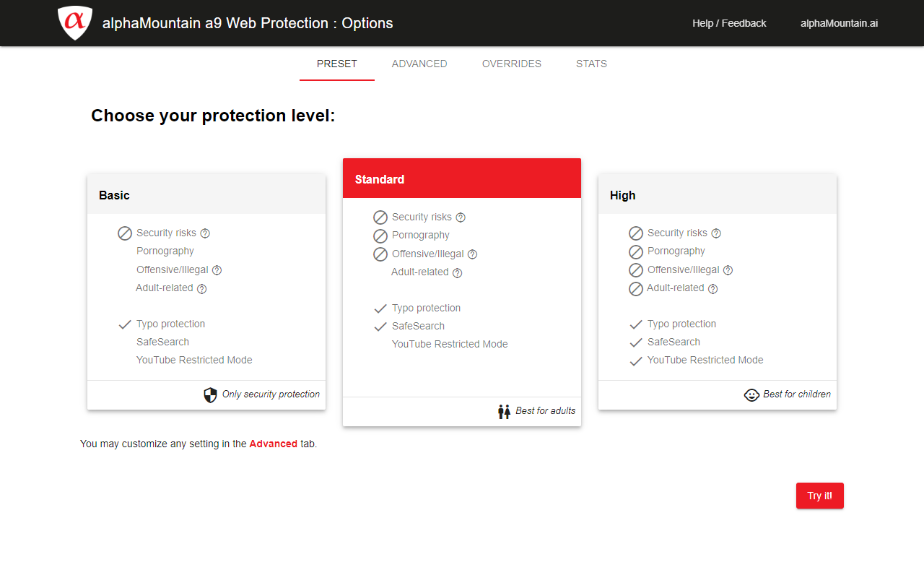The width and height of the screenshot is (924, 578).
Task: Open the Help / Feedback link
Action: 729,23
